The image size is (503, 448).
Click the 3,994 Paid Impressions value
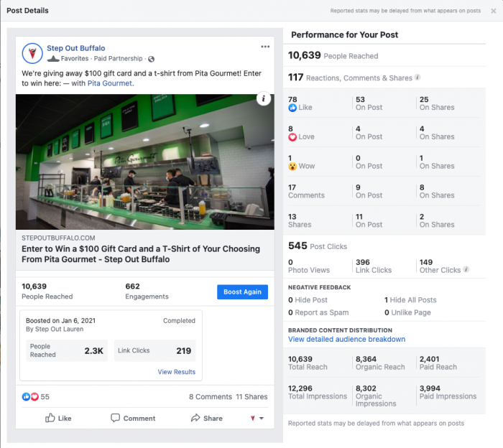448,392
